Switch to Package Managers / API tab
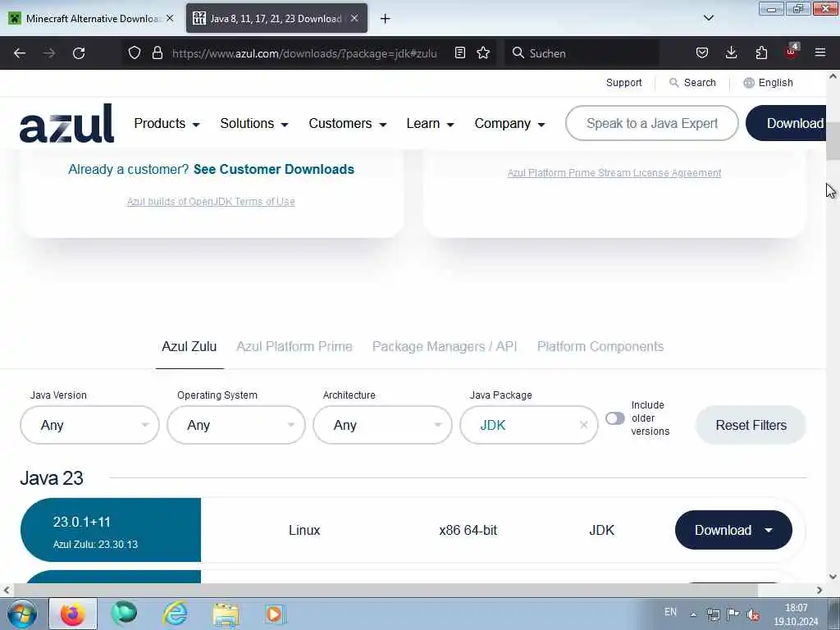The width and height of the screenshot is (840, 630). [445, 347]
